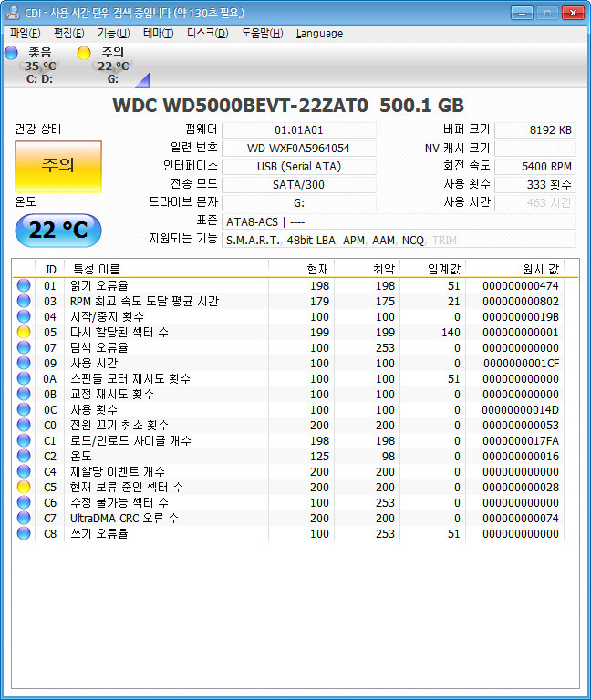Screen dimensions: 591x700
Task: Click the power on hours field 463 시간
Action: [x=535, y=203]
